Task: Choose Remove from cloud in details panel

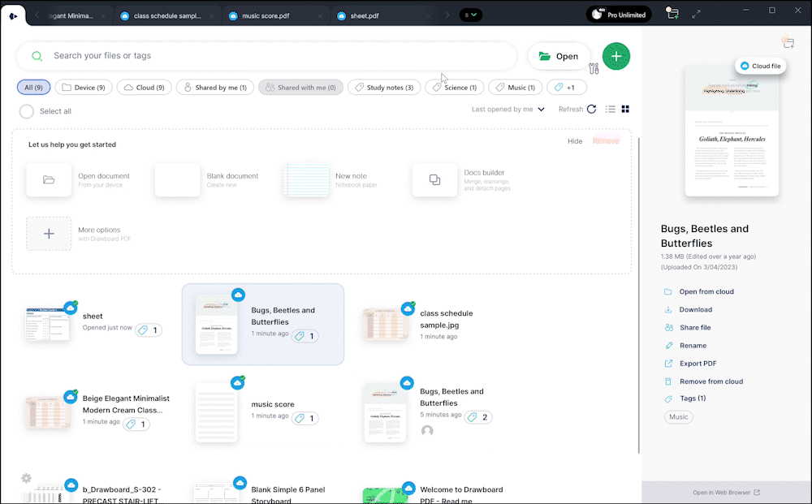Action: point(703,381)
